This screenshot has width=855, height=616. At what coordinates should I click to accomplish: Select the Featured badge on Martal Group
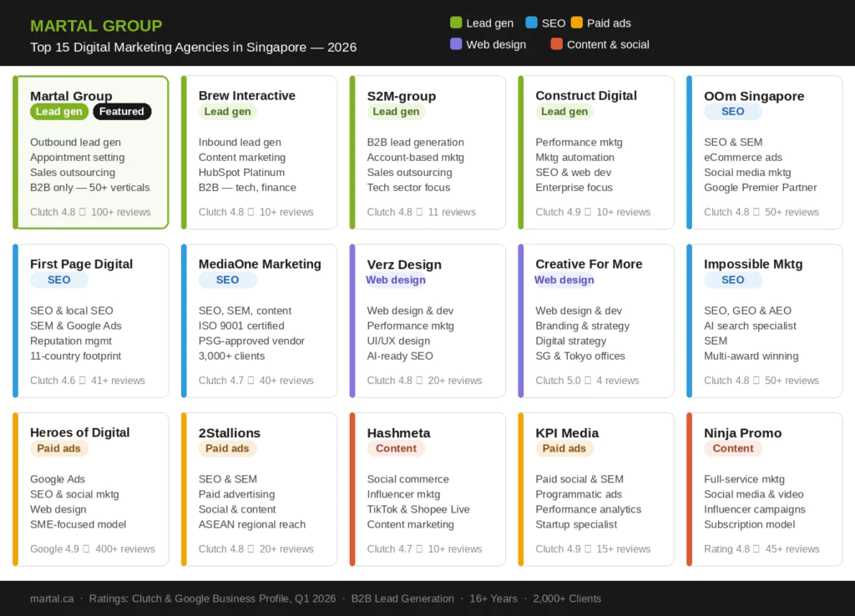point(122,111)
